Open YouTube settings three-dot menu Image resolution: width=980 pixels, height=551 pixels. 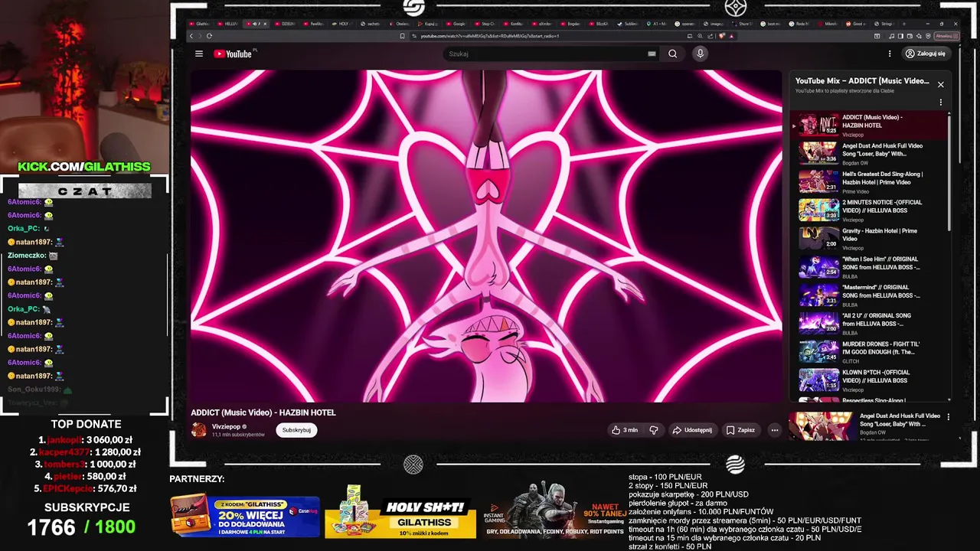point(890,54)
